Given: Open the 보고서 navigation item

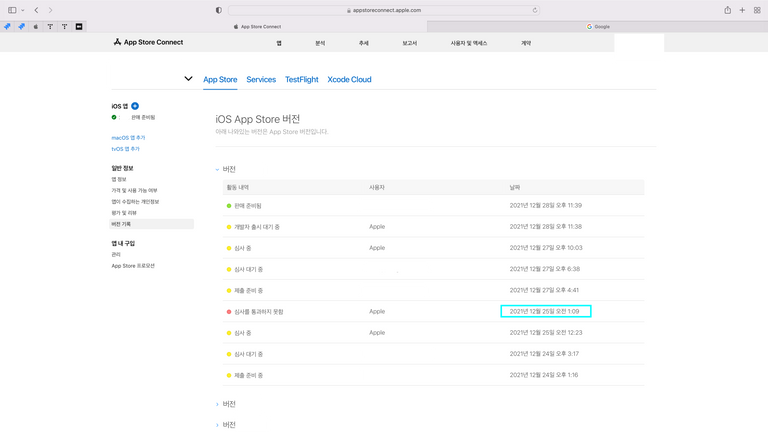Looking at the screenshot, I should pos(409,43).
